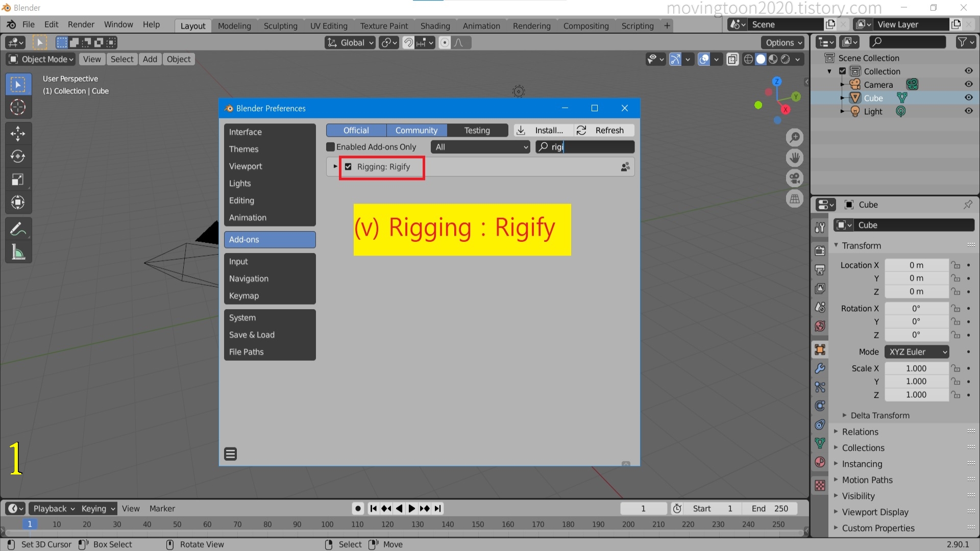Activate the Select Box tool
The width and height of the screenshot is (980, 551).
coord(18,84)
